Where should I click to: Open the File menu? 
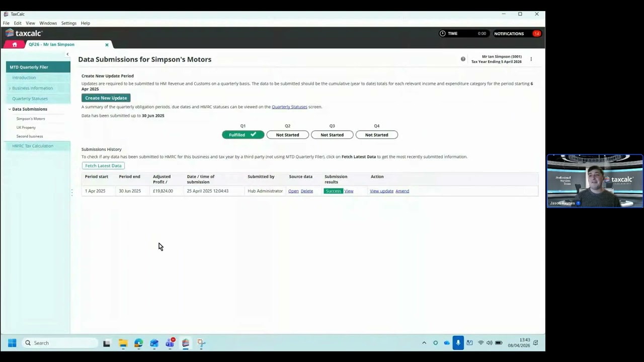6,23
